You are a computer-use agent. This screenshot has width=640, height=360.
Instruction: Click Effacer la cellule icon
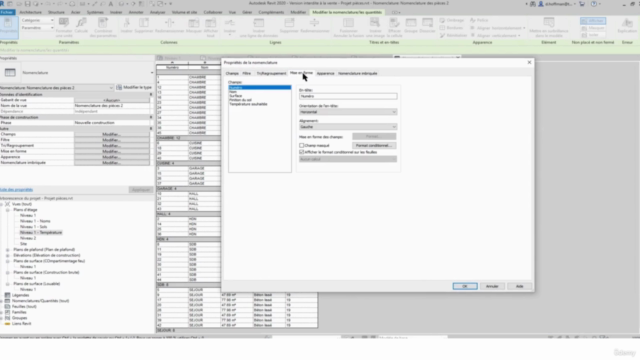[394, 27]
